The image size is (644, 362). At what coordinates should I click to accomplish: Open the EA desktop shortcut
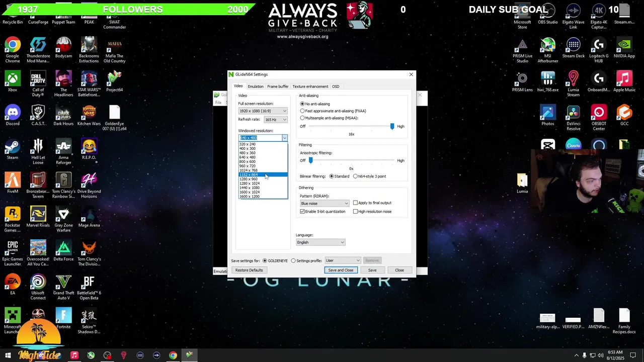(x=13, y=285)
